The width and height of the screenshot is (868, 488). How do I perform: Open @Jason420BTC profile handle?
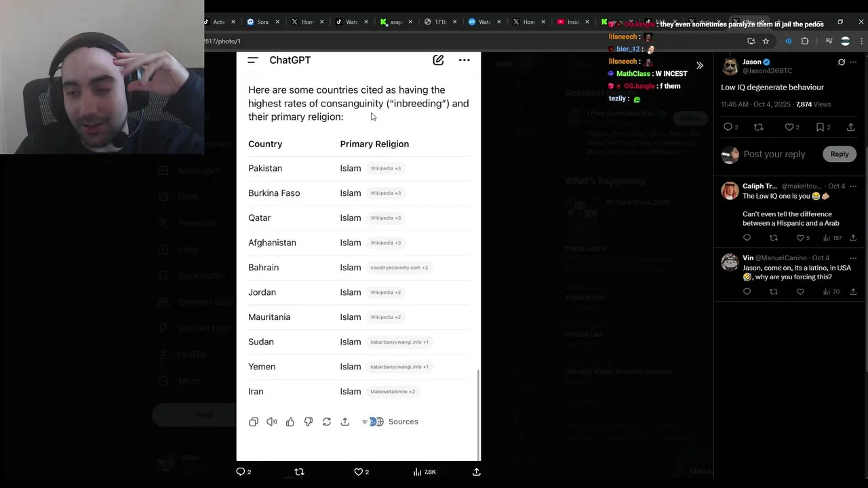click(767, 70)
